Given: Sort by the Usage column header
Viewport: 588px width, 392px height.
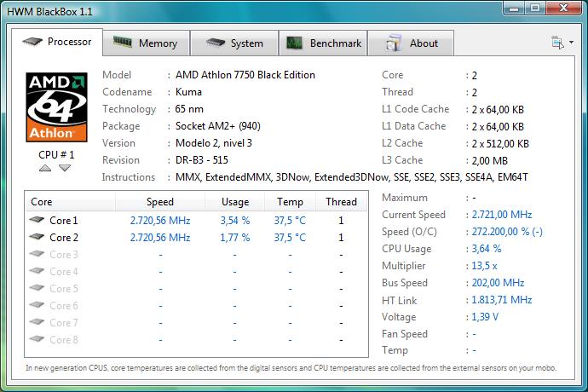Looking at the screenshot, I should coord(235,202).
